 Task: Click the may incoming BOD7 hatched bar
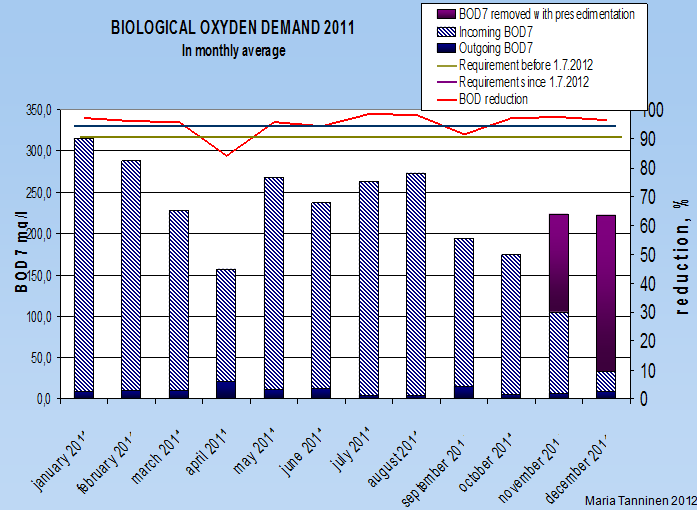(x=274, y=283)
